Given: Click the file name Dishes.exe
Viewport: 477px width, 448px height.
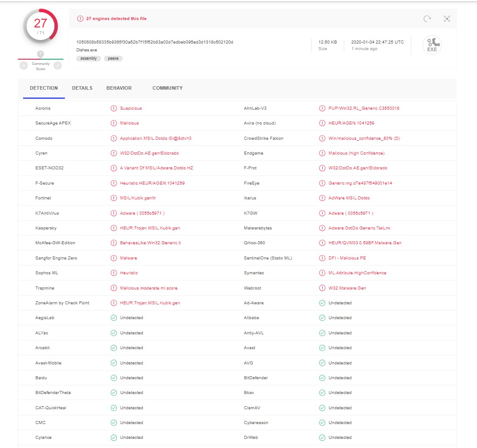Looking at the screenshot, I should pyautogui.click(x=87, y=50).
